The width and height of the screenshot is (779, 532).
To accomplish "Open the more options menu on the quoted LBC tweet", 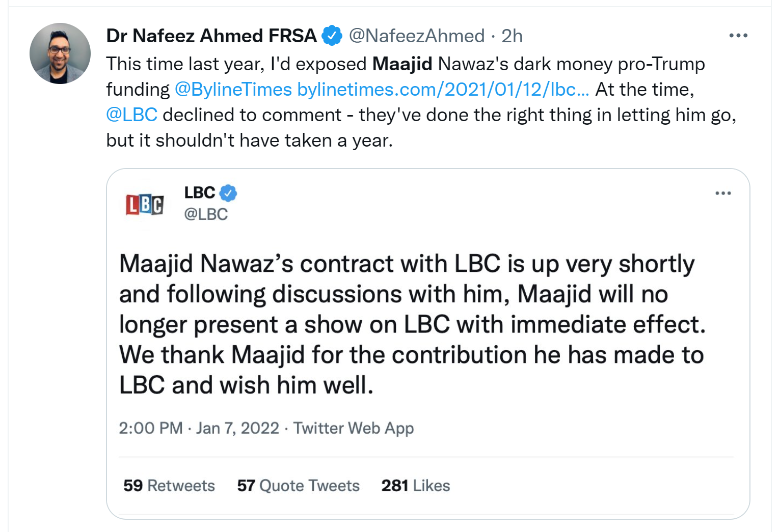I will pos(723,193).
